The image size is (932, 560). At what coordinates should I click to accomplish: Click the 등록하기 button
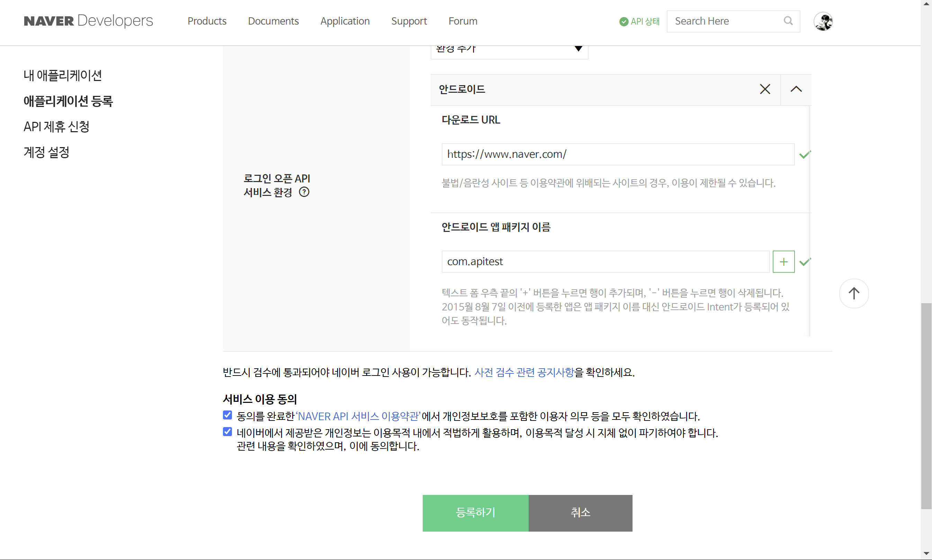(x=475, y=513)
